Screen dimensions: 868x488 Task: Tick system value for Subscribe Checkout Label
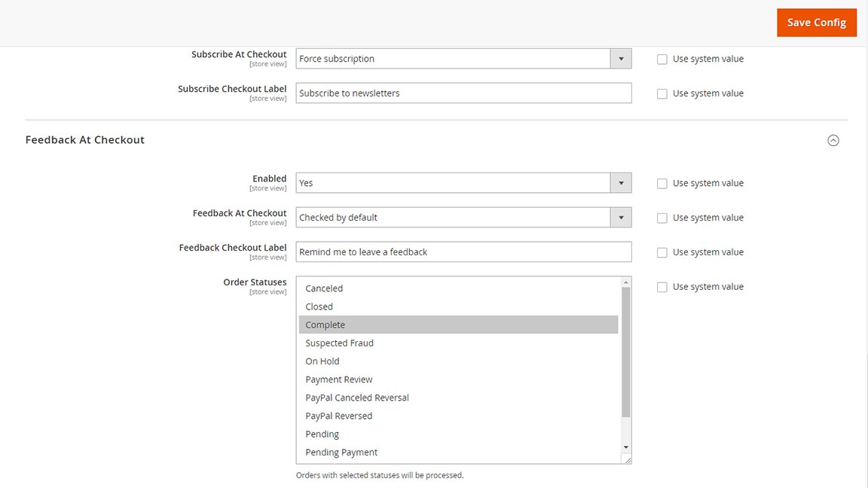(662, 94)
